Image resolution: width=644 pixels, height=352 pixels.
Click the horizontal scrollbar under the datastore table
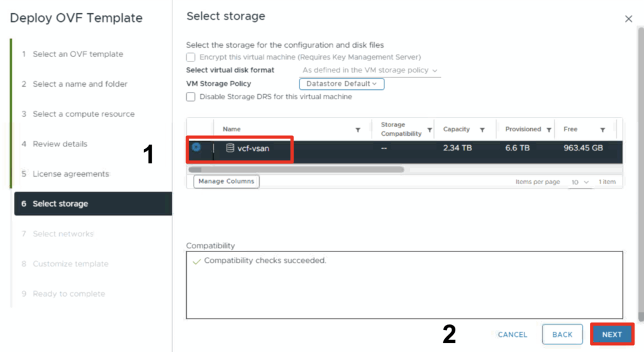coord(296,169)
